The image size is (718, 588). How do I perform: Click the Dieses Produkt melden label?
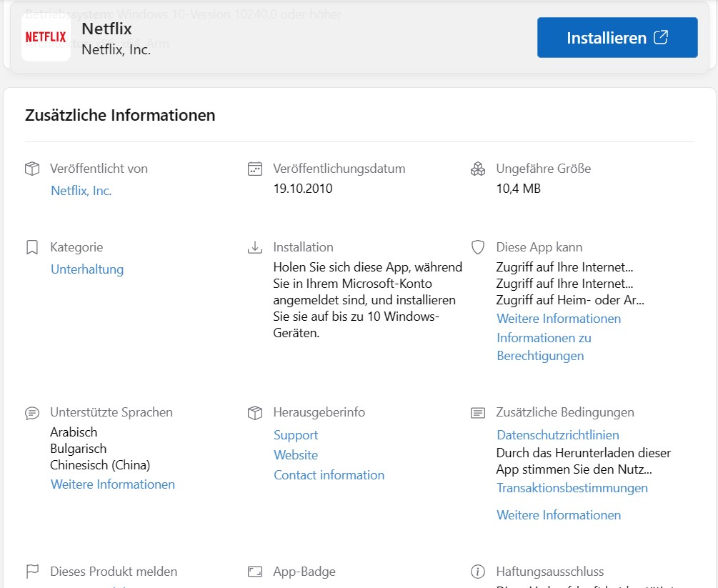coord(114,572)
